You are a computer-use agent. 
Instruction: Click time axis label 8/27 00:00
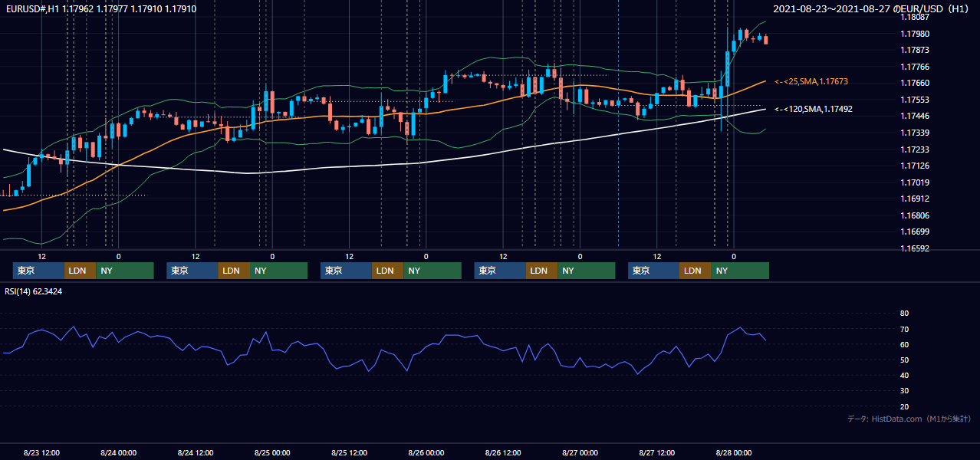pos(580,452)
